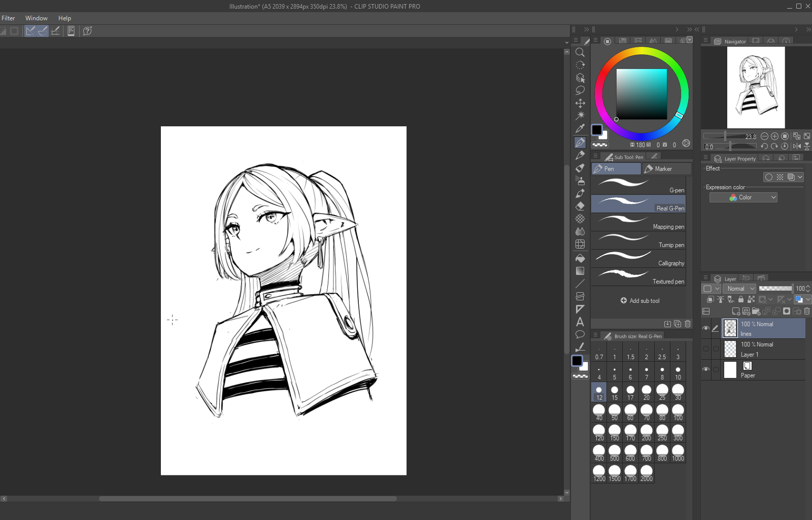Select the Text tool

pos(580,322)
